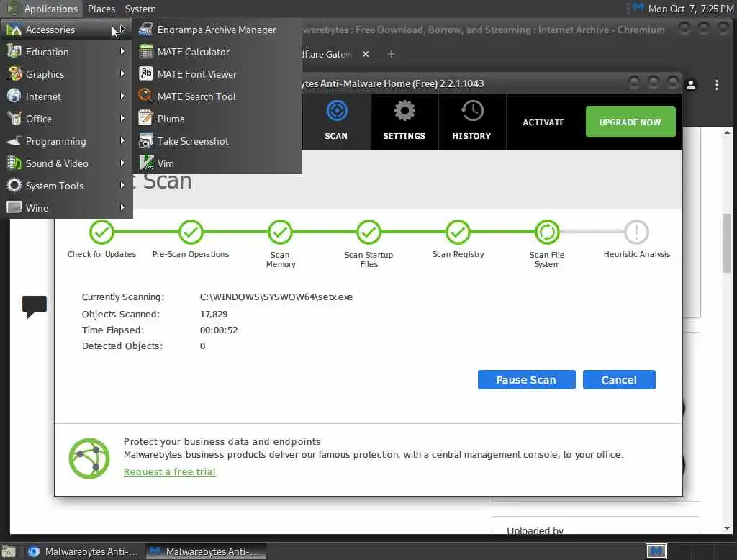Click the Scan File System step icon
Viewport: 737px width, 560px height.
(x=547, y=232)
